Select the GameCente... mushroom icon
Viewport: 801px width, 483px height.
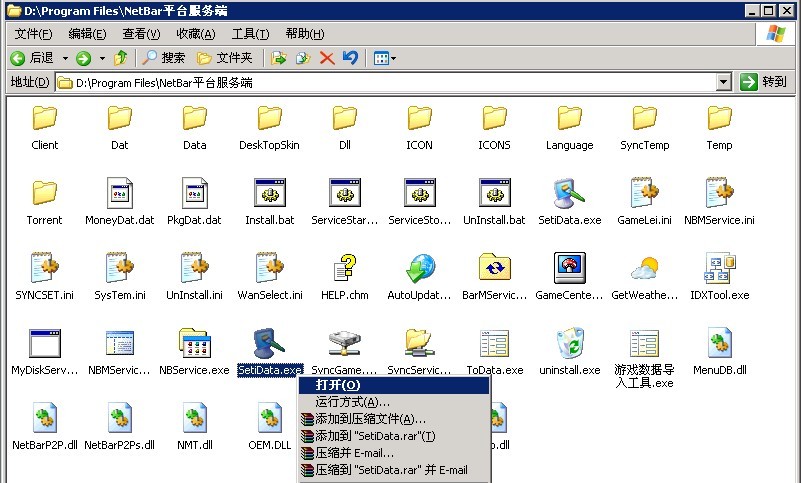click(x=570, y=267)
